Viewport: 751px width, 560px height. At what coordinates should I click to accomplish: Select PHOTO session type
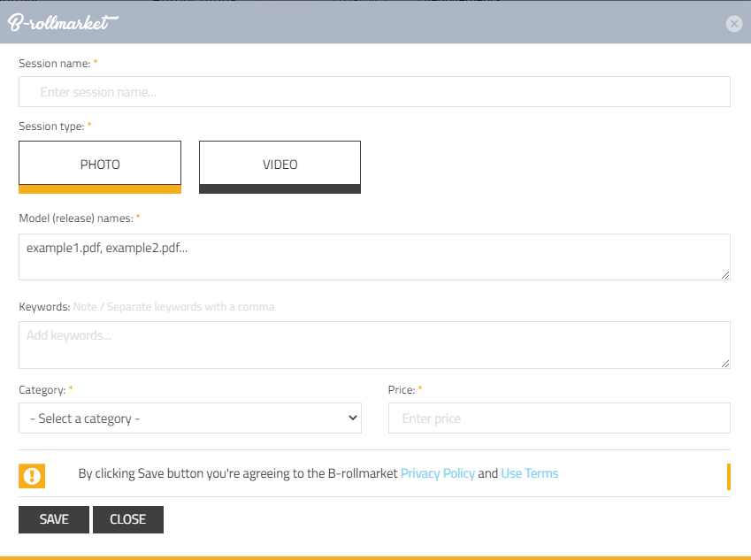100,165
